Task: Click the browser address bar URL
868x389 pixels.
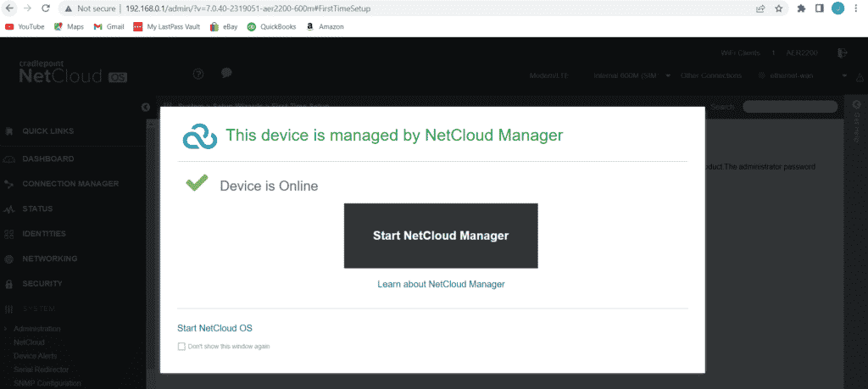Action: coord(254,8)
